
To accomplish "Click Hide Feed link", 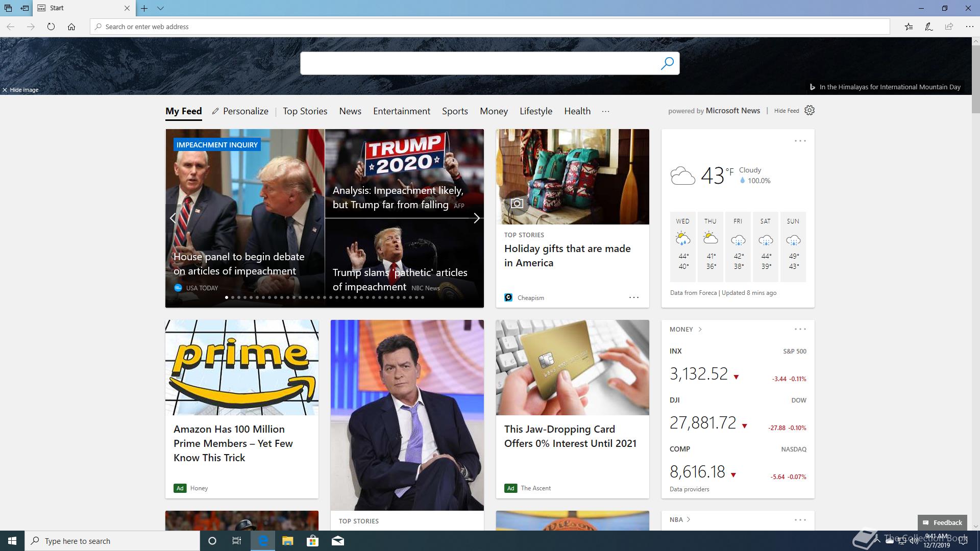I will point(787,111).
